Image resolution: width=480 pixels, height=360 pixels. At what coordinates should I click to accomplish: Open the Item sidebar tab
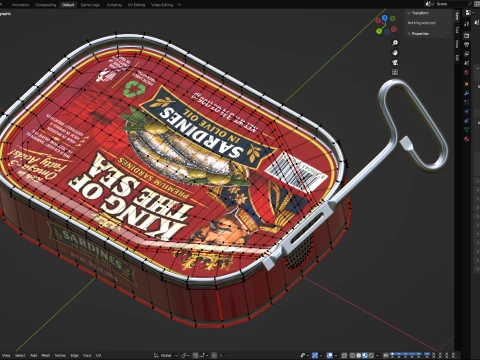pos(457,16)
